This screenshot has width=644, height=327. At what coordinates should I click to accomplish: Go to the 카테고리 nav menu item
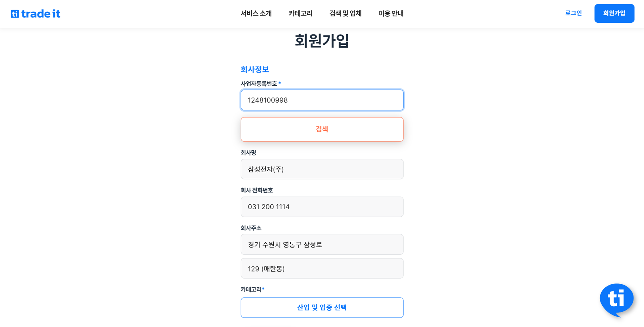pyautogui.click(x=300, y=14)
